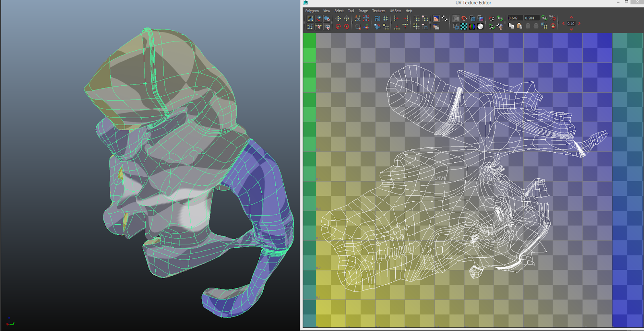This screenshot has width=644, height=331.
Task: Nudge UVs right with red arrow
Action: click(x=579, y=23)
